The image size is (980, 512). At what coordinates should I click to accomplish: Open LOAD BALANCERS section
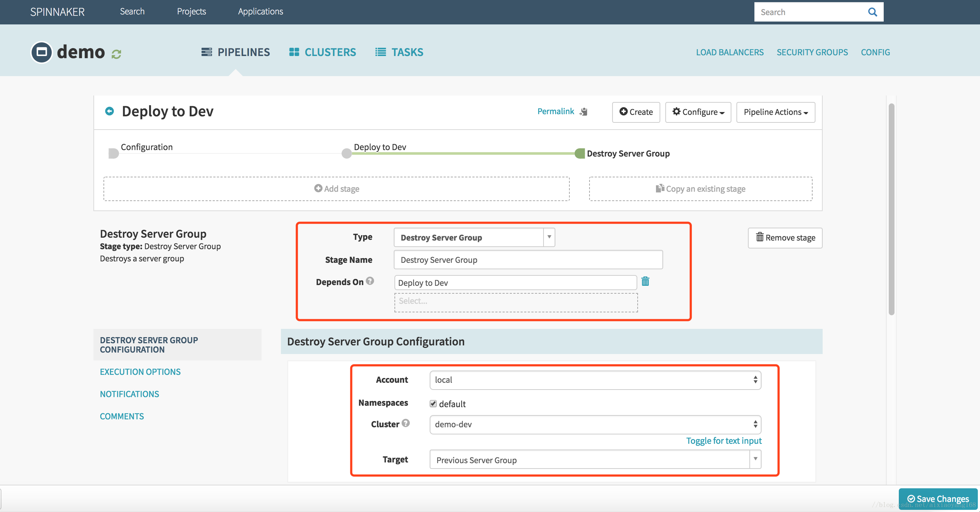pyautogui.click(x=730, y=52)
